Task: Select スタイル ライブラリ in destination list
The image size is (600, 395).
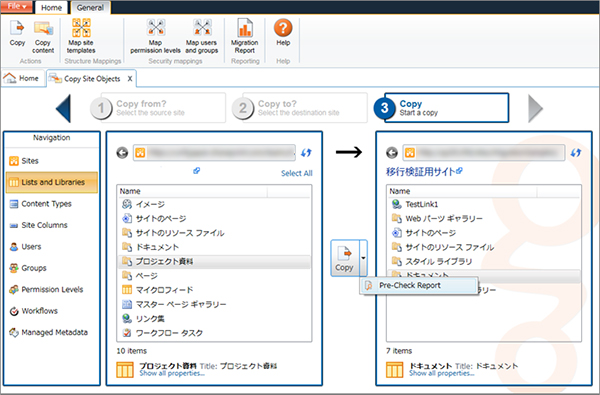Action: pos(484,261)
